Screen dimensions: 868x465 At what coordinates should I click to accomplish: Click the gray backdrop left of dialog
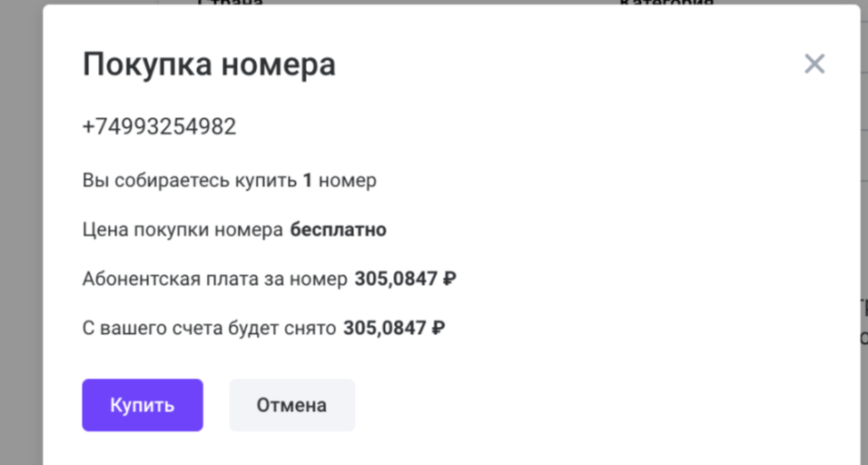click(21, 232)
